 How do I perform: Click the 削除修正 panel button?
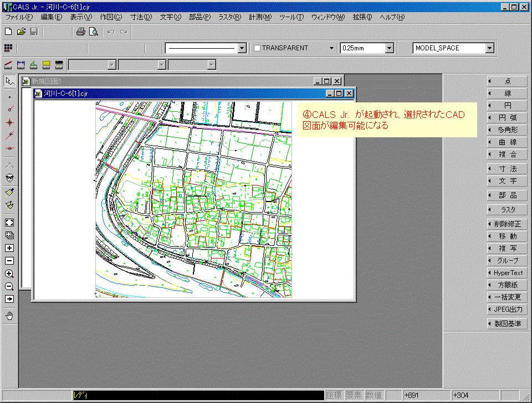coord(507,224)
